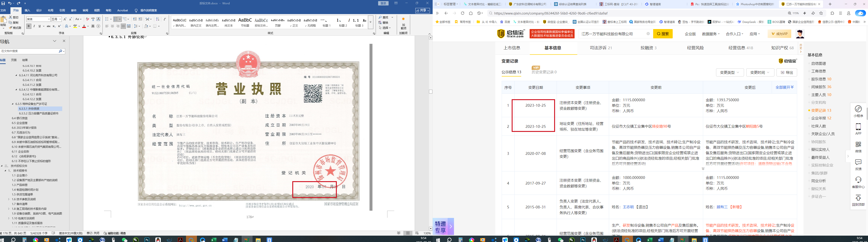Switch to 知识产权 tab on Qixin
Image resolution: width=868 pixels, height=242 pixels.
pyautogui.click(x=782, y=48)
